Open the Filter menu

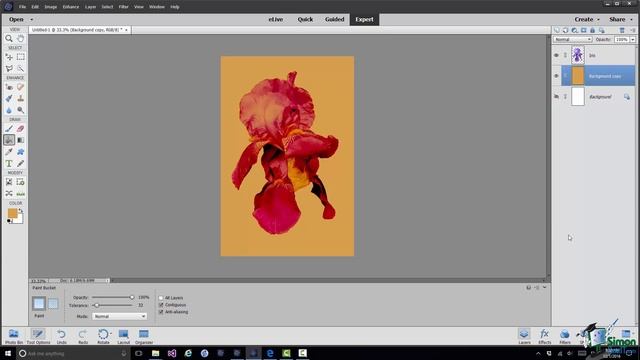[123, 7]
